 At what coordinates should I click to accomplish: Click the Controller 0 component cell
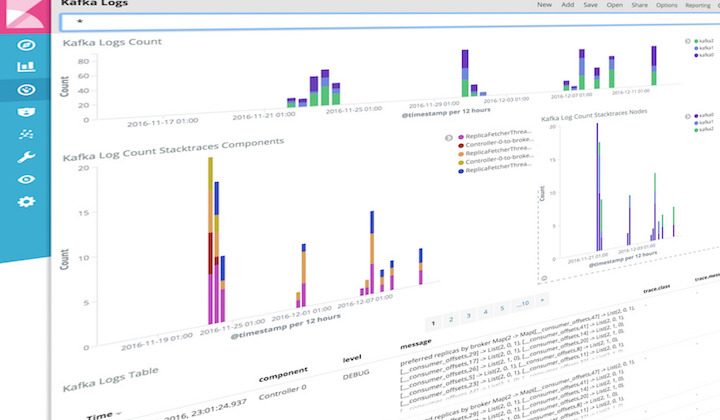coord(282,392)
